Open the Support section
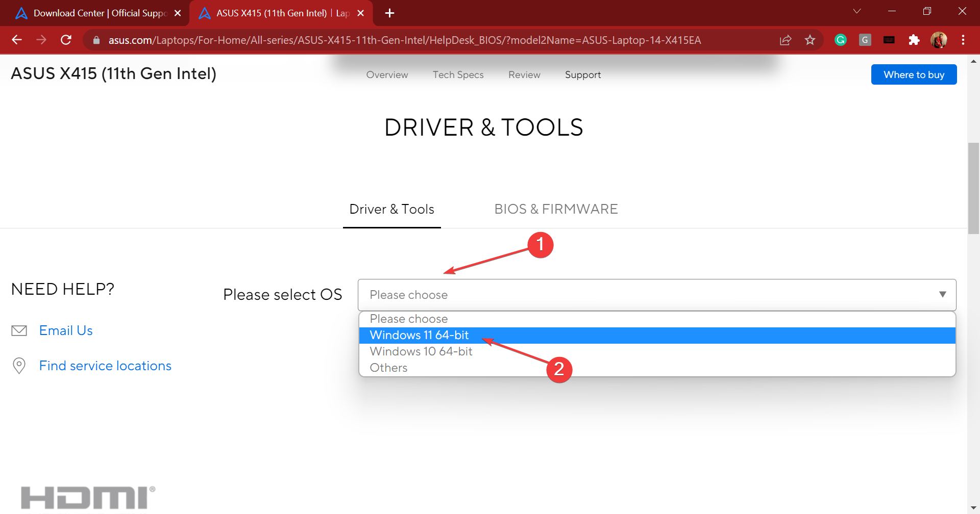 tap(582, 75)
